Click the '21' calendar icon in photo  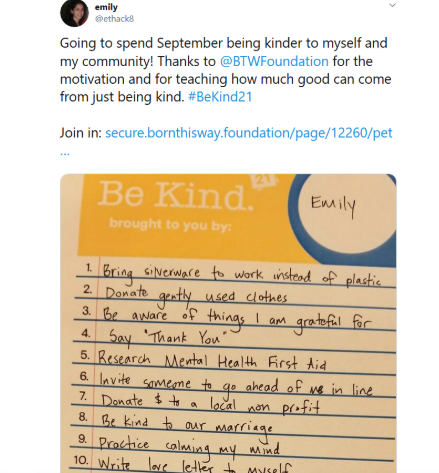(x=264, y=181)
